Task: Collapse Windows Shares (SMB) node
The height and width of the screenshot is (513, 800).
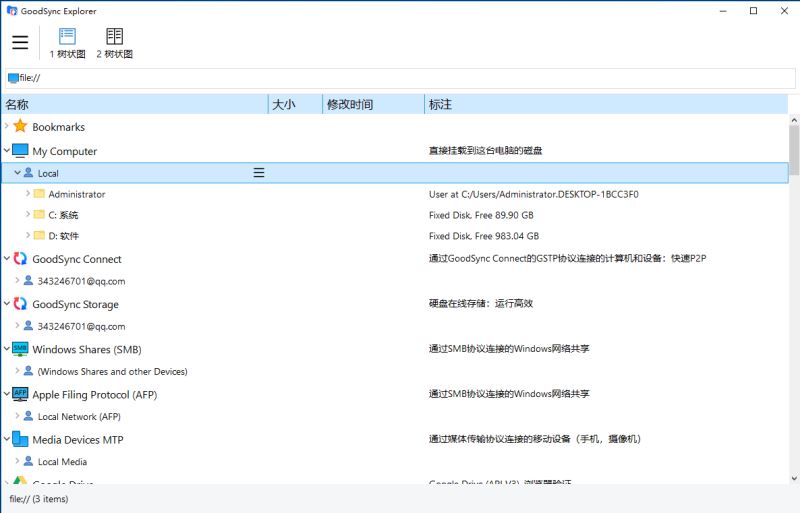Action: coord(7,349)
